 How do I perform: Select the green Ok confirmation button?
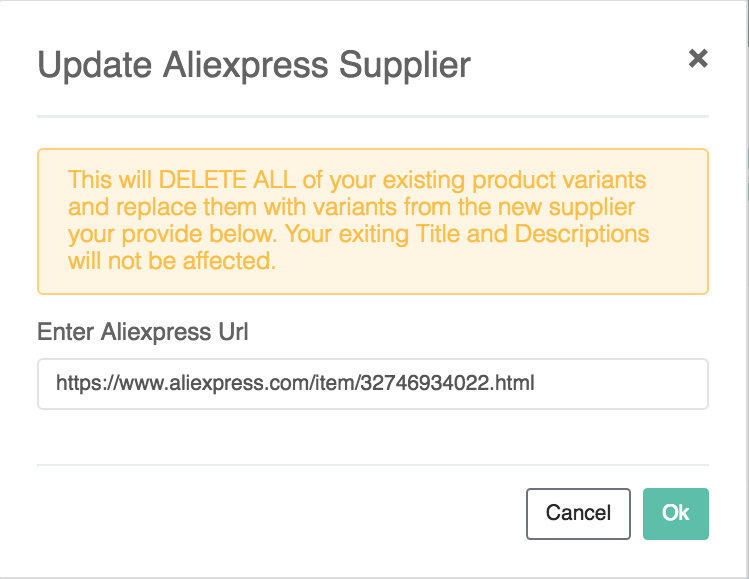tap(676, 513)
